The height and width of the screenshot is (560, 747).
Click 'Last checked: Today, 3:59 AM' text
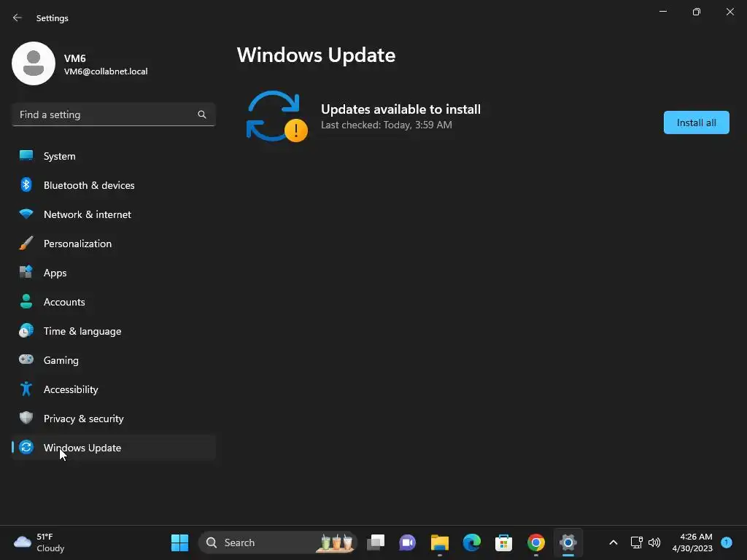pos(387,125)
